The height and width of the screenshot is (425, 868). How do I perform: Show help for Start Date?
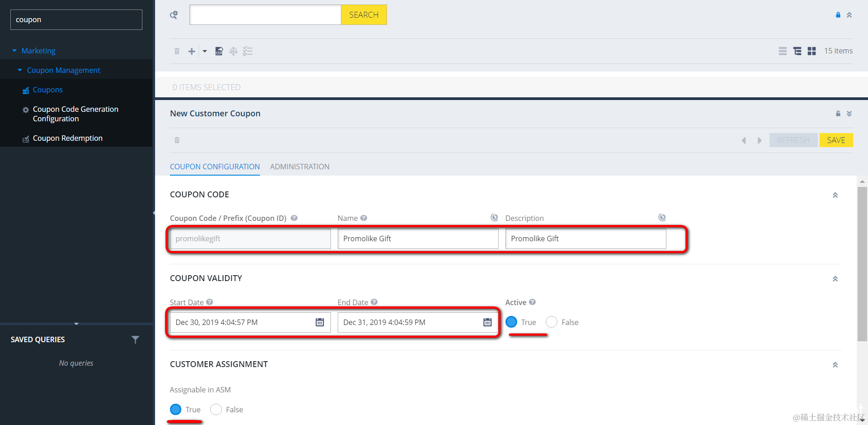209,302
